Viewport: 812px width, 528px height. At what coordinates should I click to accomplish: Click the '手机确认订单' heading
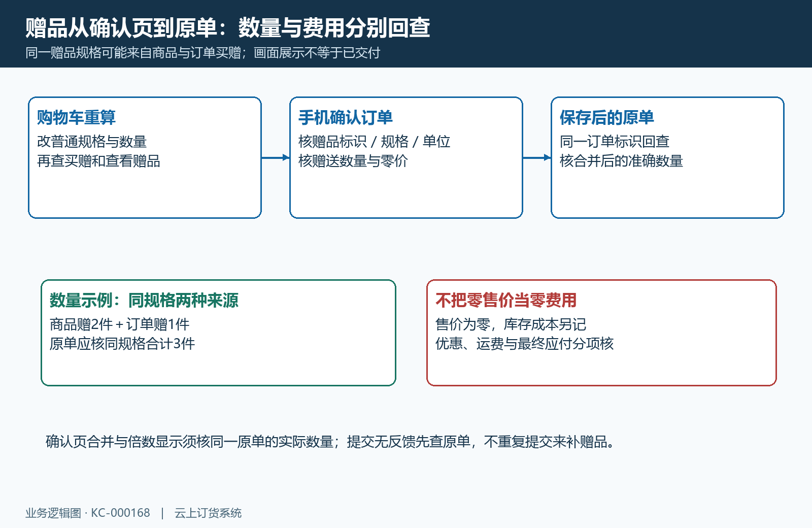click(x=346, y=117)
